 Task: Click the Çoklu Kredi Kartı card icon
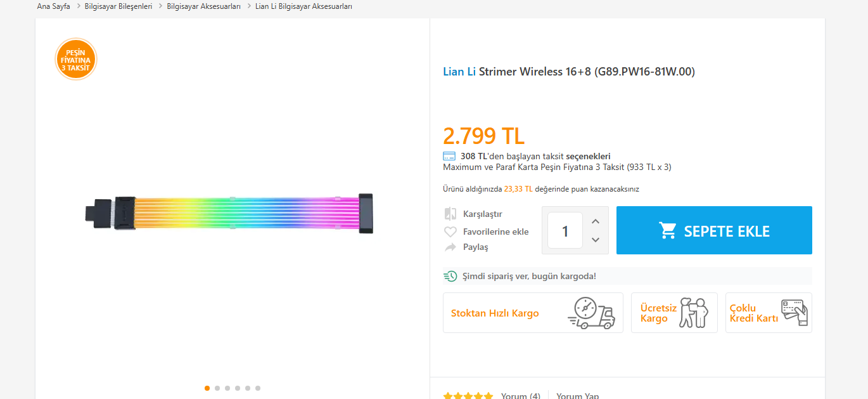[795, 313]
